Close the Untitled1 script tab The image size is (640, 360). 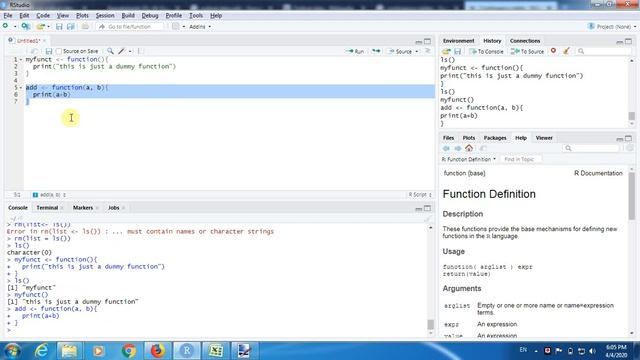(x=44, y=41)
